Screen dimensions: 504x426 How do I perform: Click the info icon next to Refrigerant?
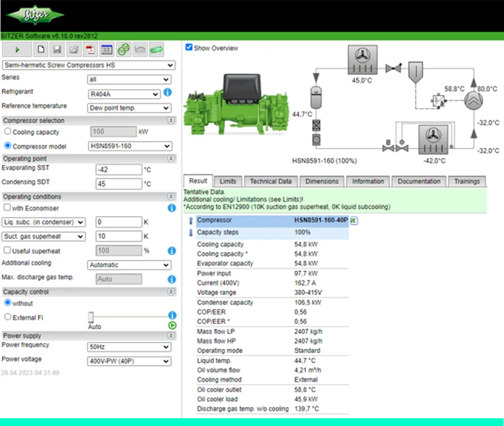click(x=168, y=92)
